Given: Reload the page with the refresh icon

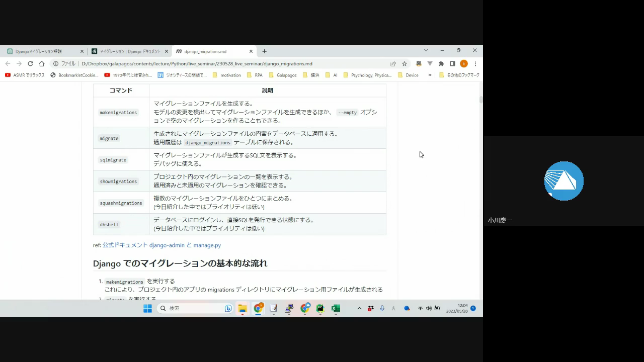Looking at the screenshot, I should point(30,64).
